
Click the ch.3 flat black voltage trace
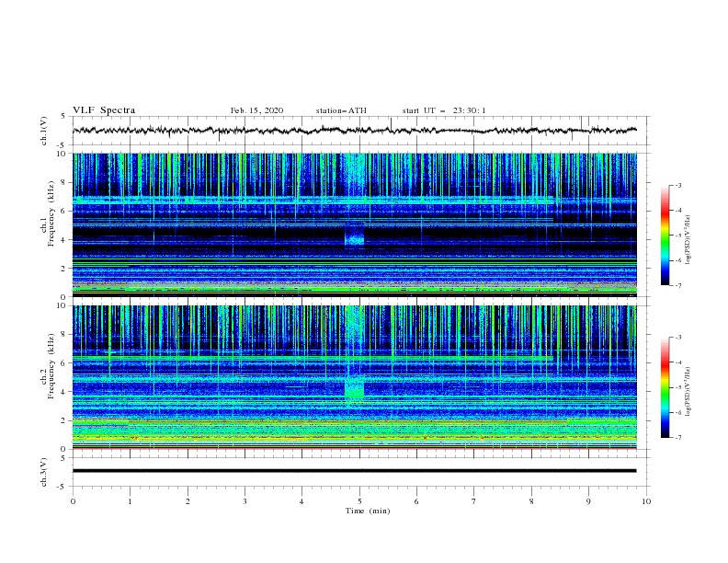point(354,471)
